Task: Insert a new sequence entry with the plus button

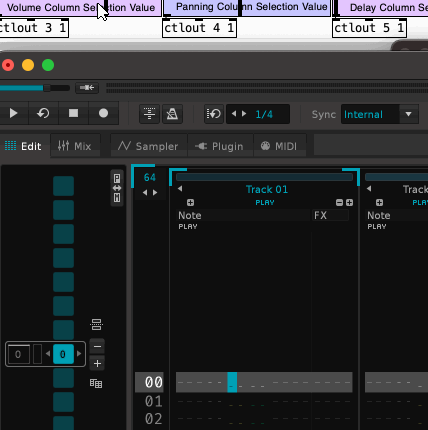Action: pyautogui.click(x=97, y=363)
